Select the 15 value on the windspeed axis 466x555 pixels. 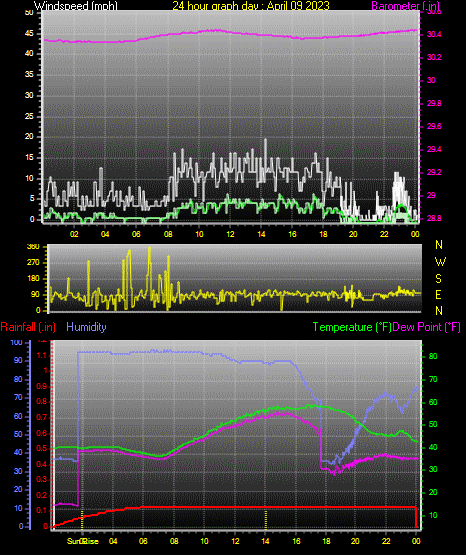pyautogui.click(x=29, y=158)
